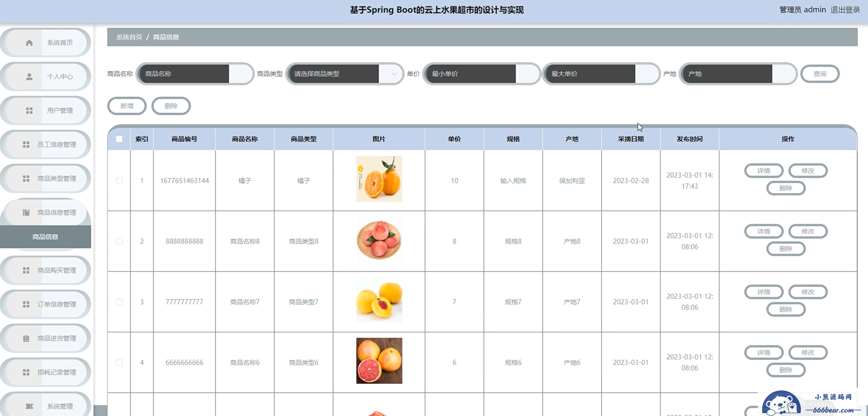Focus the 最大单价 input field
This screenshot has width=868, height=416.
(601, 74)
